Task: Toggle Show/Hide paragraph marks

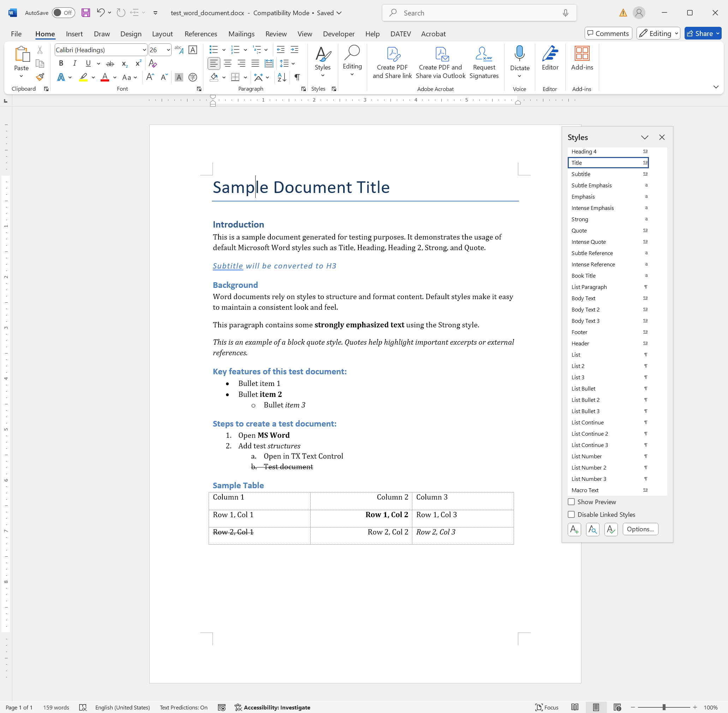Action: tap(297, 77)
